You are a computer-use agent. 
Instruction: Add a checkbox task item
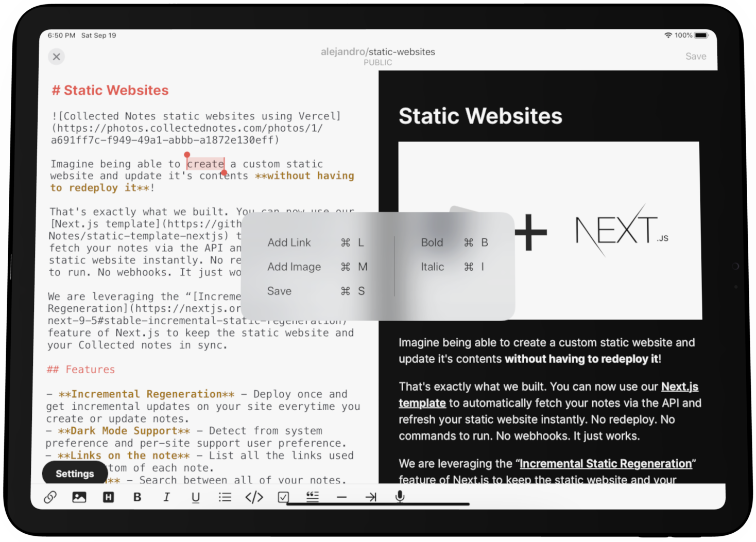point(283,497)
